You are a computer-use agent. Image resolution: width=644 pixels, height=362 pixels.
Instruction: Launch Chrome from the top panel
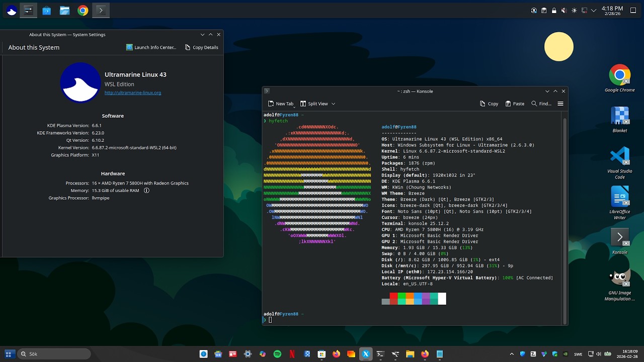pos(83,10)
